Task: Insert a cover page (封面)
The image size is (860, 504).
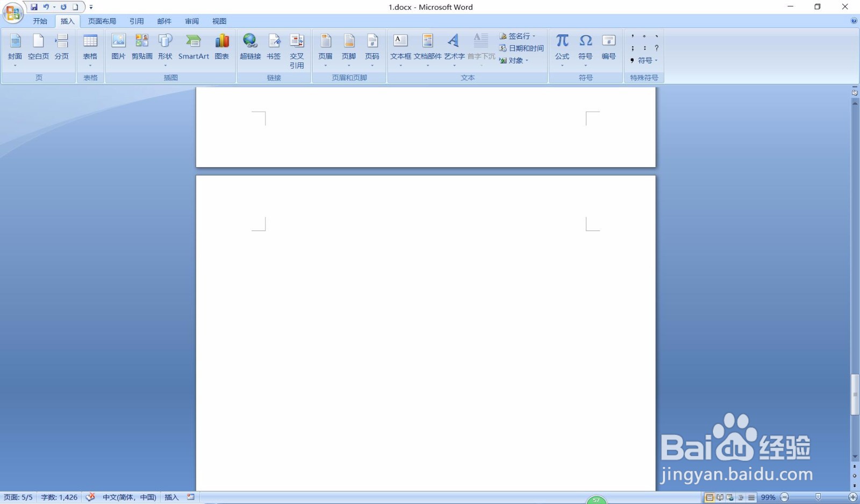Action: 15,49
